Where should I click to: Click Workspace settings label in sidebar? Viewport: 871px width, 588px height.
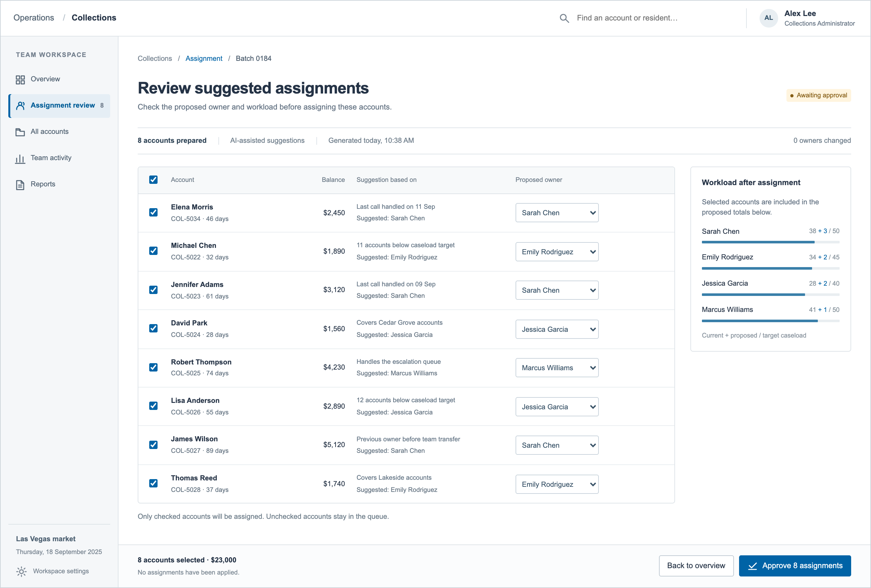[61, 571]
